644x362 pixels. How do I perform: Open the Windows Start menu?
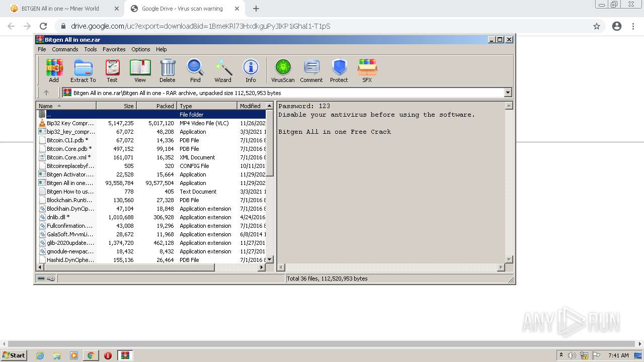[14, 355]
